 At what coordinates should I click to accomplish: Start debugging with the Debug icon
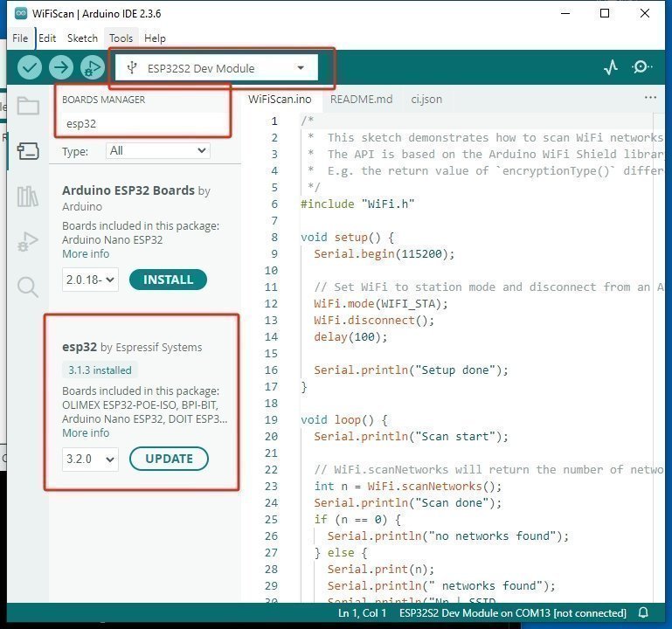(x=91, y=67)
